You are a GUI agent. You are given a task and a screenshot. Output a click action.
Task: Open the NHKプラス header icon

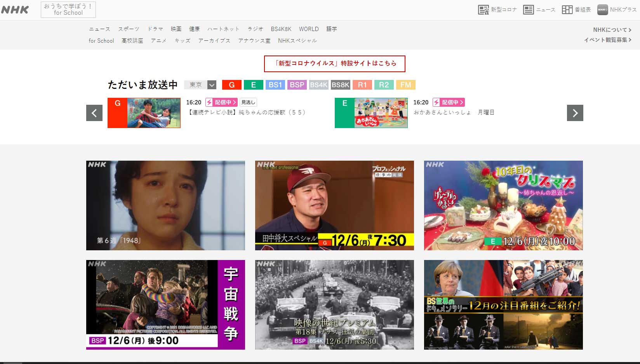[617, 10]
